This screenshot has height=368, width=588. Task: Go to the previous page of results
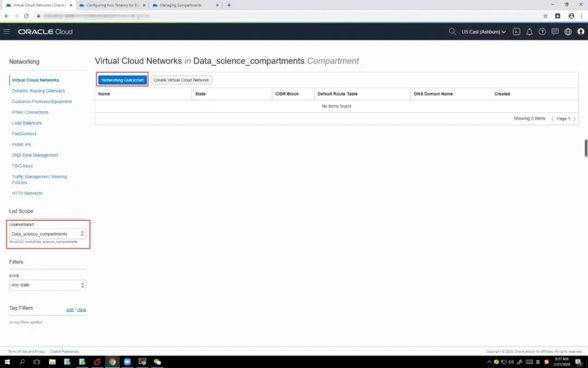click(x=553, y=119)
